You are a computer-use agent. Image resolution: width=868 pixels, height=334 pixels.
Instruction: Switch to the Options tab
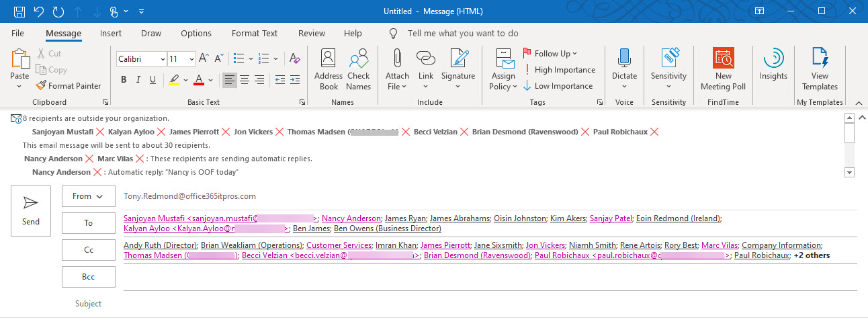[196, 33]
